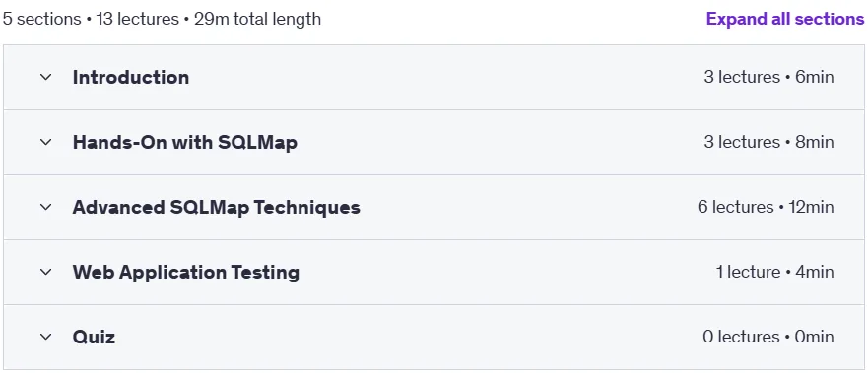Expand the Introduction section chevron

click(x=46, y=77)
